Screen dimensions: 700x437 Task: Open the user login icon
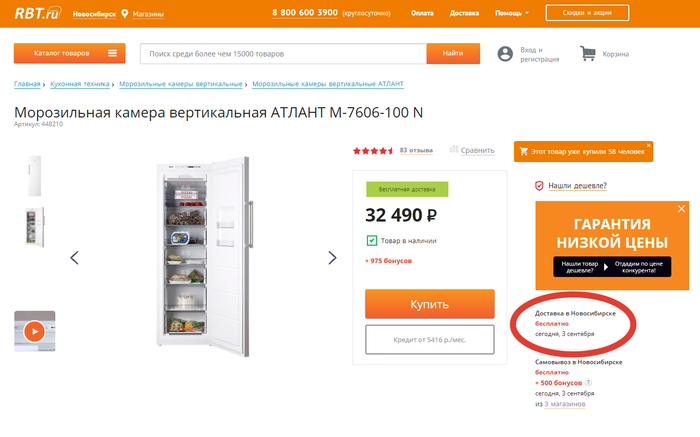(x=505, y=54)
